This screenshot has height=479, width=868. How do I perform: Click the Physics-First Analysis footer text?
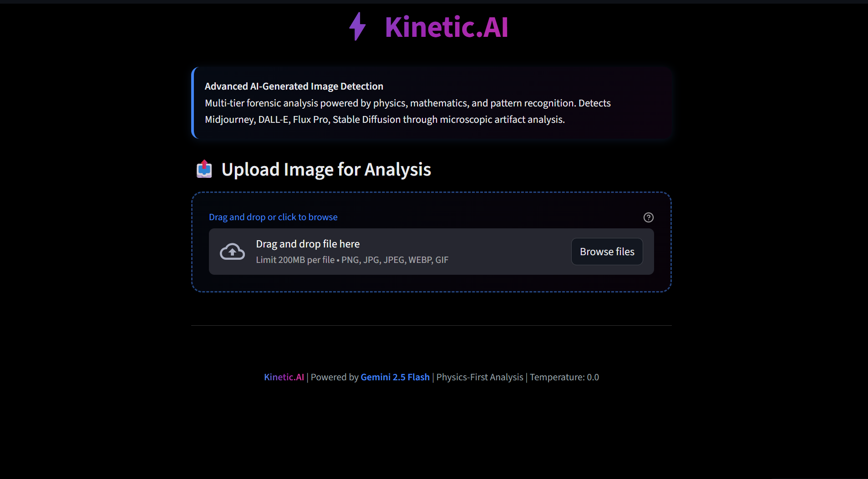tap(480, 377)
